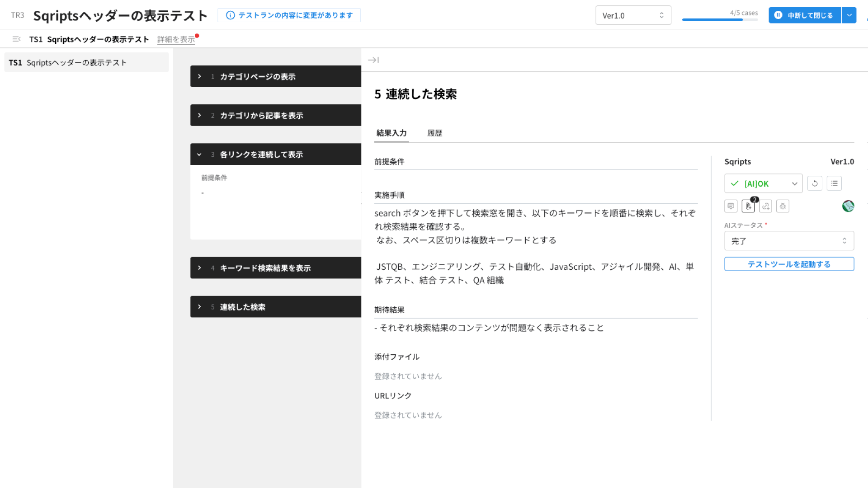The width and height of the screenshot is (868, 488).
Task: Click the 詳細を表示 link
Action: (176, 39)
